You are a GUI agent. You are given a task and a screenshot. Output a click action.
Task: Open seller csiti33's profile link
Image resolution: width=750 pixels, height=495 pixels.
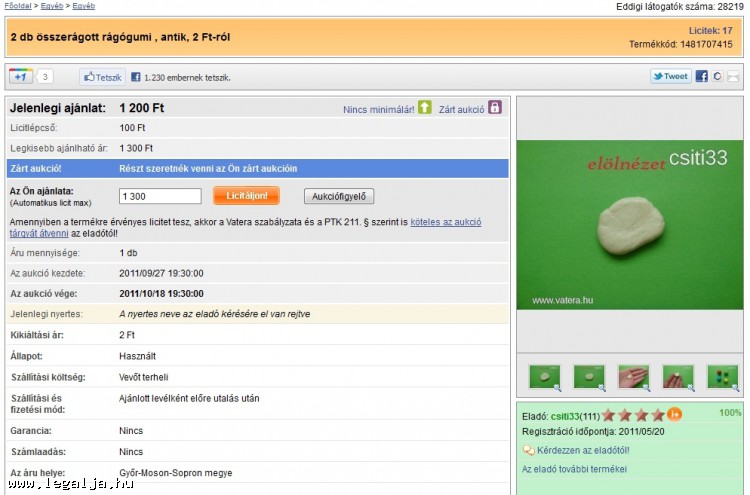[565, 414]
